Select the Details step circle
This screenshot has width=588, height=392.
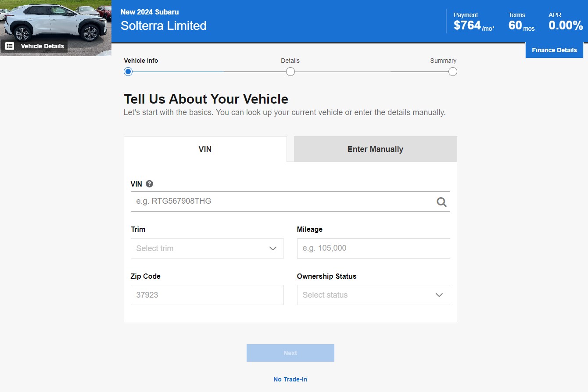(x=290, y=72)
